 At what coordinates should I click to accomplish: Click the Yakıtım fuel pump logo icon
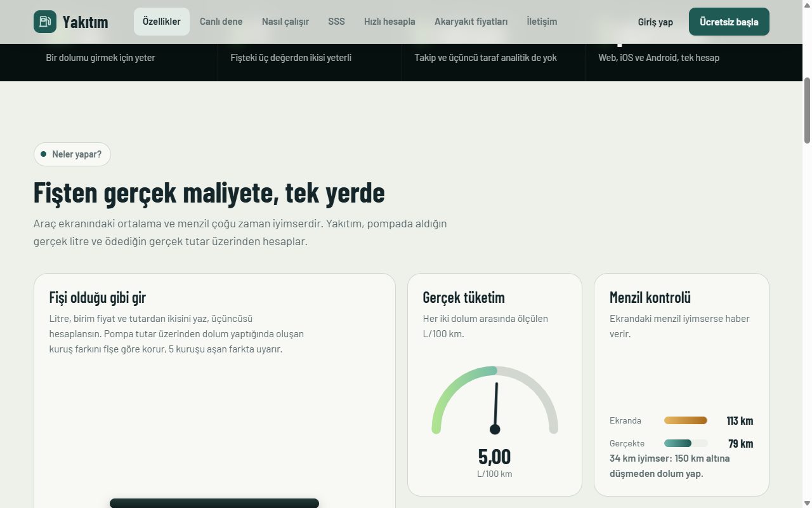click(45, 22)
